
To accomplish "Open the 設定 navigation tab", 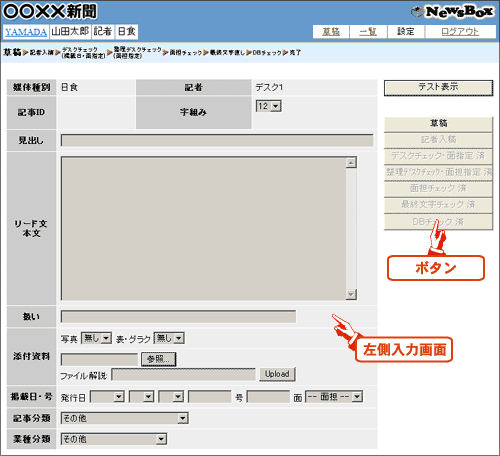I will (406, 32).
